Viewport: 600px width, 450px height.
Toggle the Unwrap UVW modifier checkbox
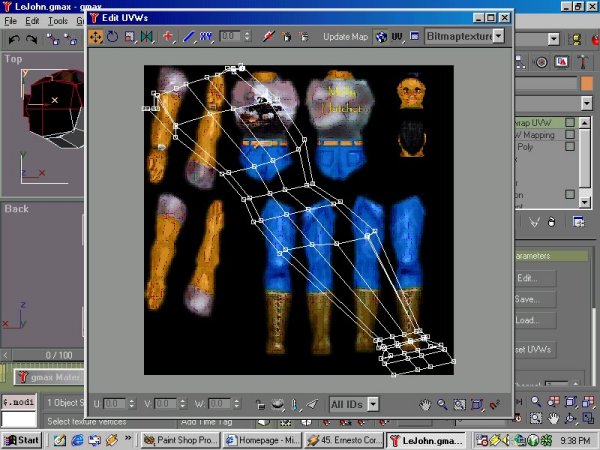point(570,122)
